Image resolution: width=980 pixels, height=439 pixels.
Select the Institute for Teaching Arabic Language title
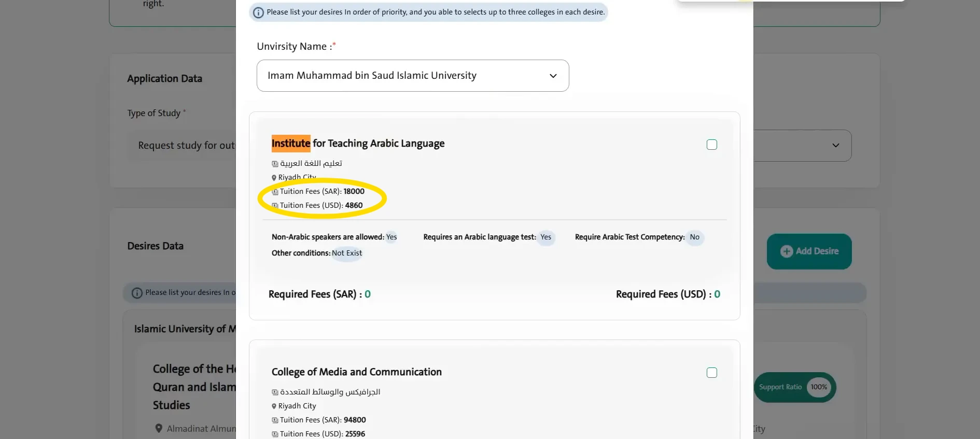[358, 144]
